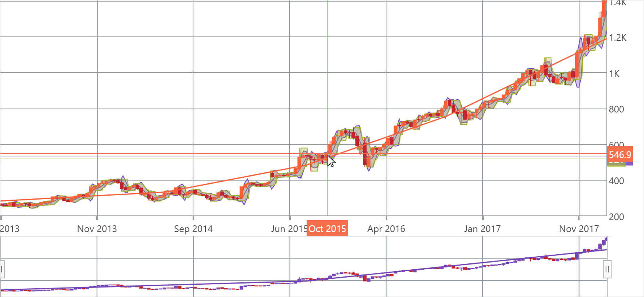Click the Nov 2017 x-axis label

point(578,228)
